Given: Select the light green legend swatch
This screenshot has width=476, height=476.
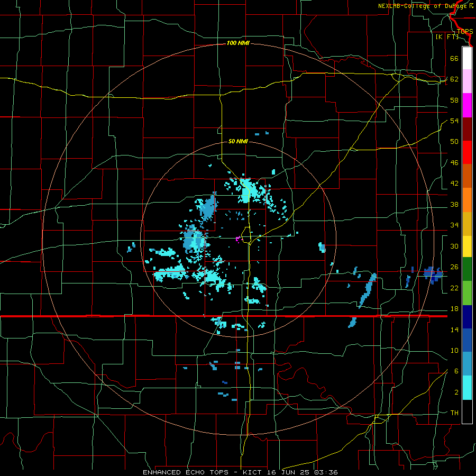Looking at the screenshot, I should pyautogui.click(x=467, y=293).
